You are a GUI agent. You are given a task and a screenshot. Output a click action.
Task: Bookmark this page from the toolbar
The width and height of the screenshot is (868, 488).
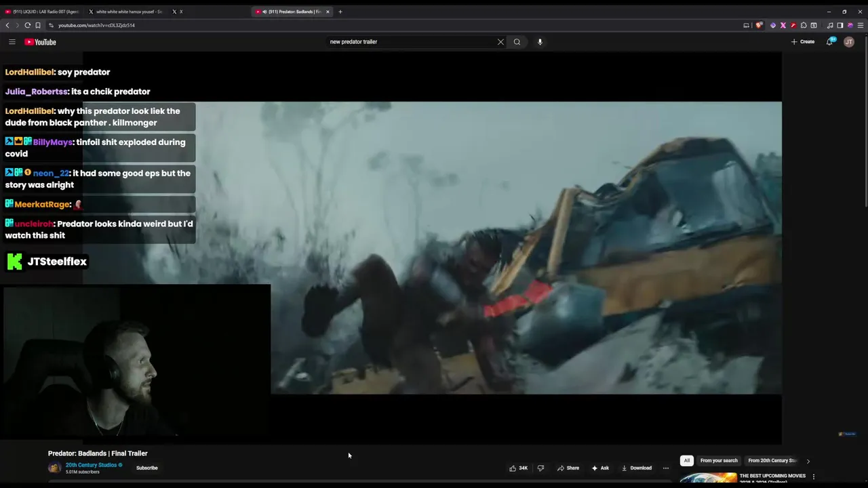[x=38, y=25]
